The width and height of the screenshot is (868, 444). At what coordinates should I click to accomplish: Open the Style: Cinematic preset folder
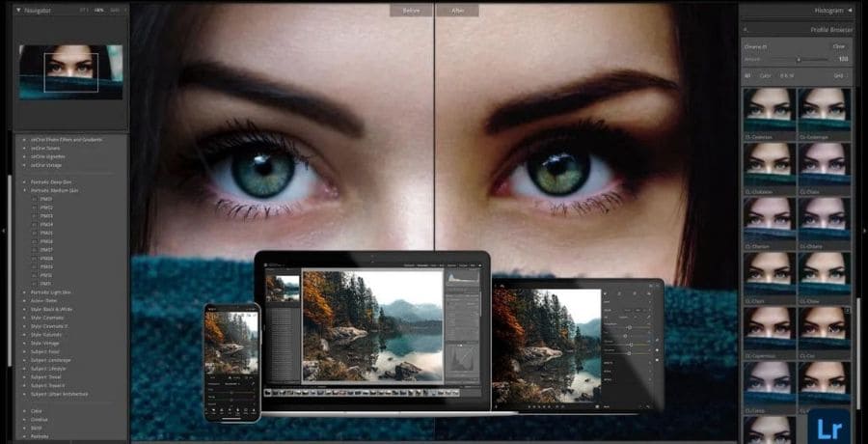coord(47,318)
